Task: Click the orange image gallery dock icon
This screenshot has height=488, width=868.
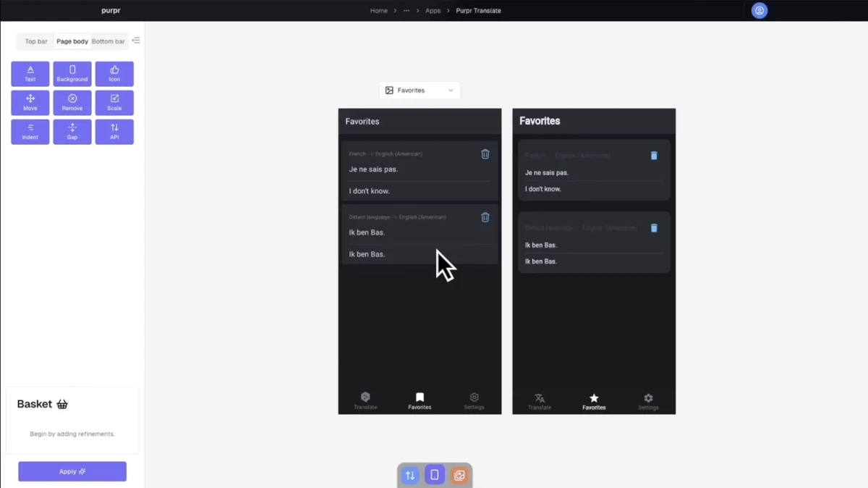Action: tap(459, 476)
